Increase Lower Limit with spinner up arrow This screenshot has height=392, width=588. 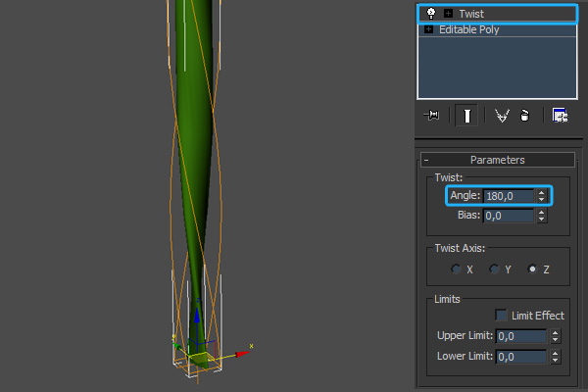(556, 353)
